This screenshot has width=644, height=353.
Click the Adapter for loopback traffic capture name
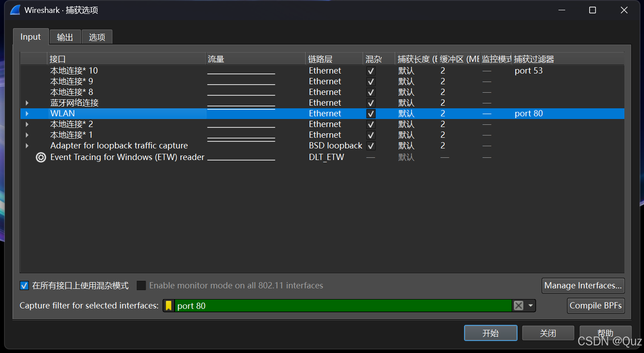click(119, 146)
